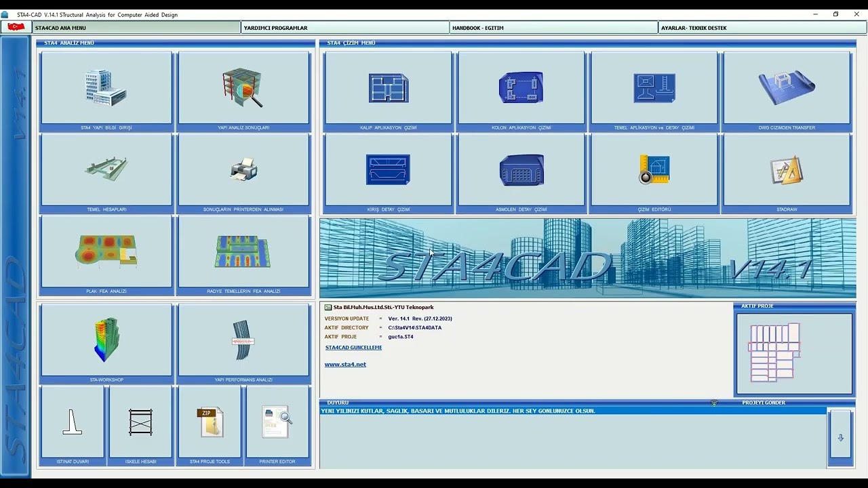Click STA4CAD Güncelleme link
The width and height of the screenshot is (868, 488).
click(353, 348)
